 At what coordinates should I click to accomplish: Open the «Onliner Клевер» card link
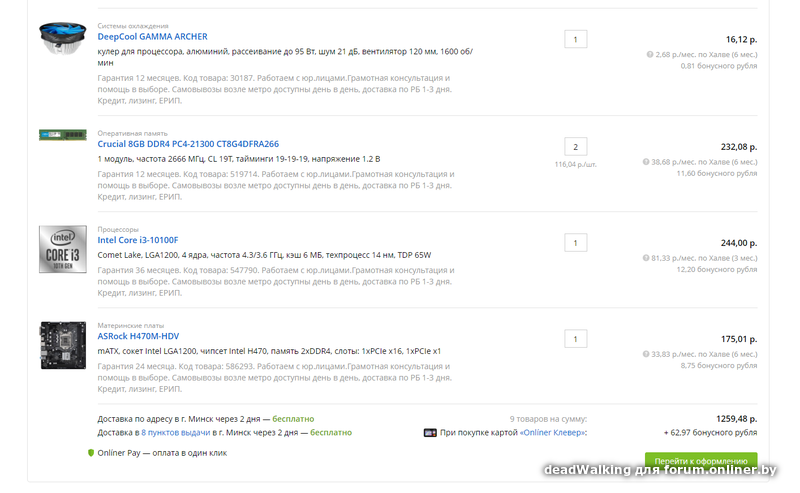[553, 433]
